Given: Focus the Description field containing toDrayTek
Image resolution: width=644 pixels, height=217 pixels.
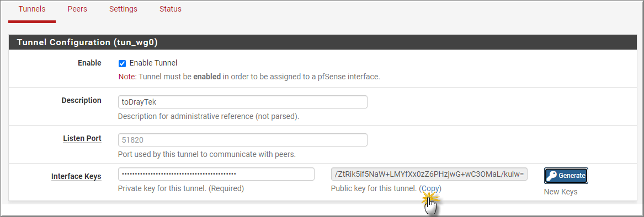Looking at the screenshot, I should (242, 102).
